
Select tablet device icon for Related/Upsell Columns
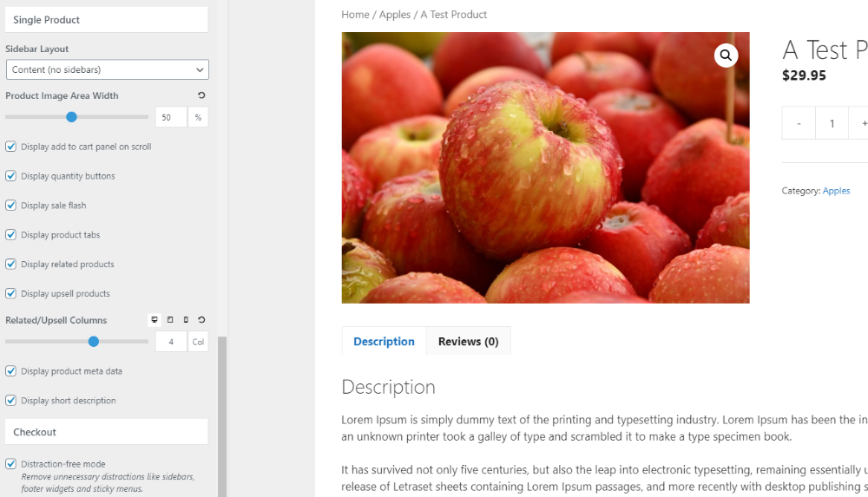click(x=170, y=320)
